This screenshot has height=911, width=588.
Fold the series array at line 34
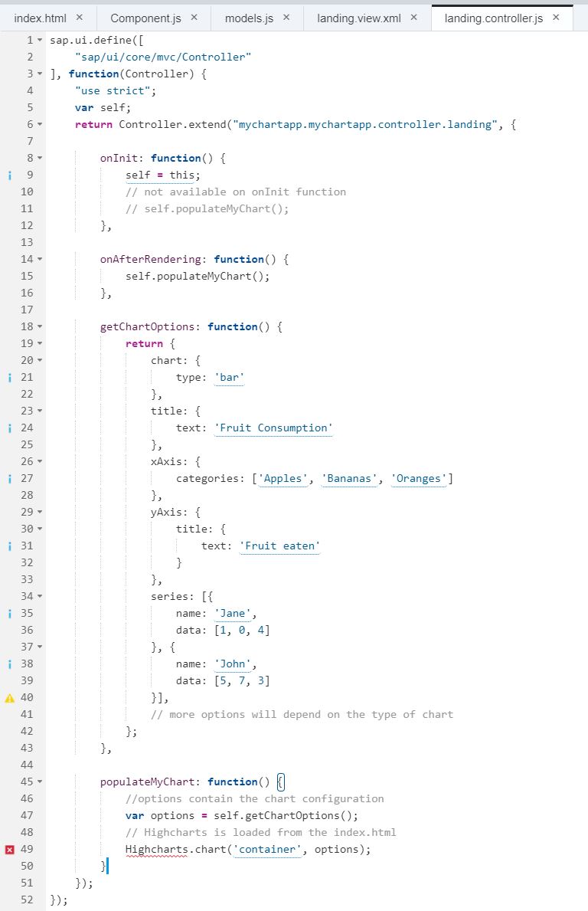tap(40, 597)
